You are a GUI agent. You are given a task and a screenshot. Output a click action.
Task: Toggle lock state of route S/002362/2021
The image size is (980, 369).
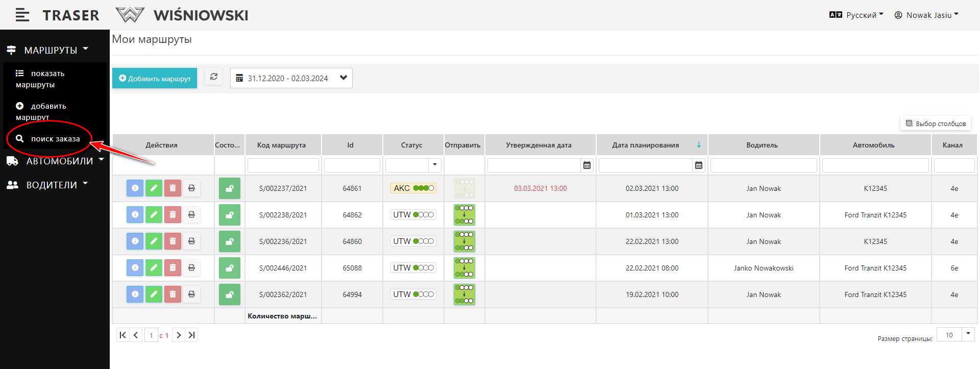(x=230, y=294)
